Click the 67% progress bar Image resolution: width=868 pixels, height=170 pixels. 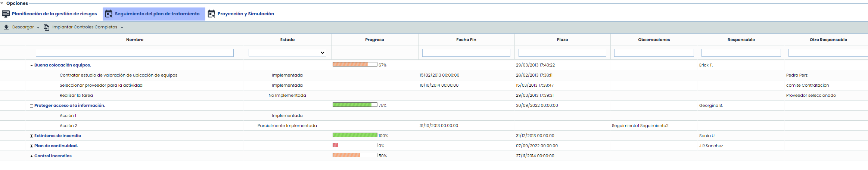(355, 65)
